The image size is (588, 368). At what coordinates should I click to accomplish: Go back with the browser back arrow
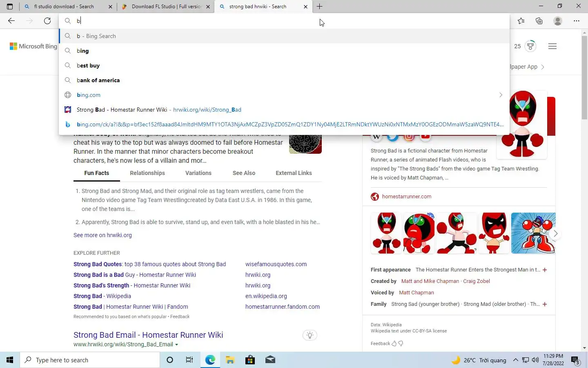11,21
